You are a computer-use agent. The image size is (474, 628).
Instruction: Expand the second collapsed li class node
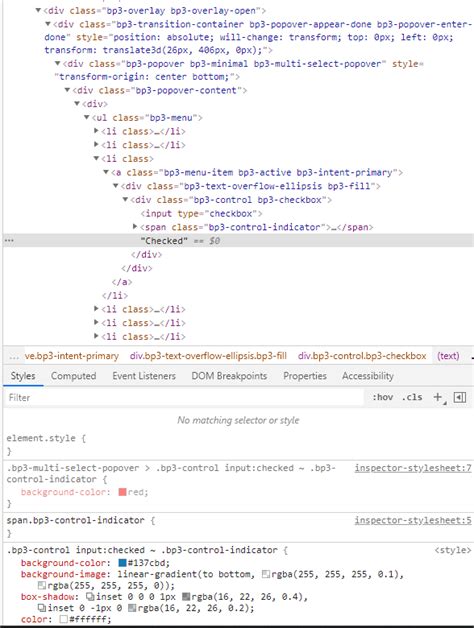click(96, 144)
